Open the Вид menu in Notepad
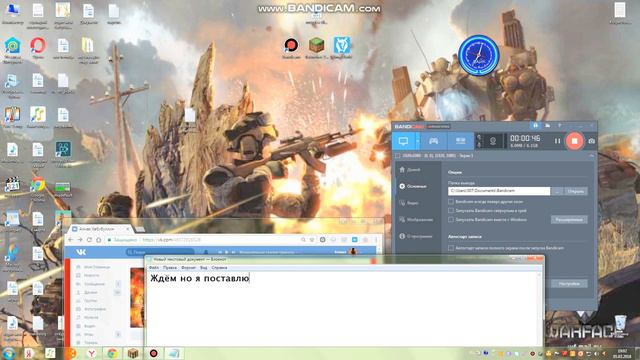This screenshot has width=640, height=360. point(204,268)
